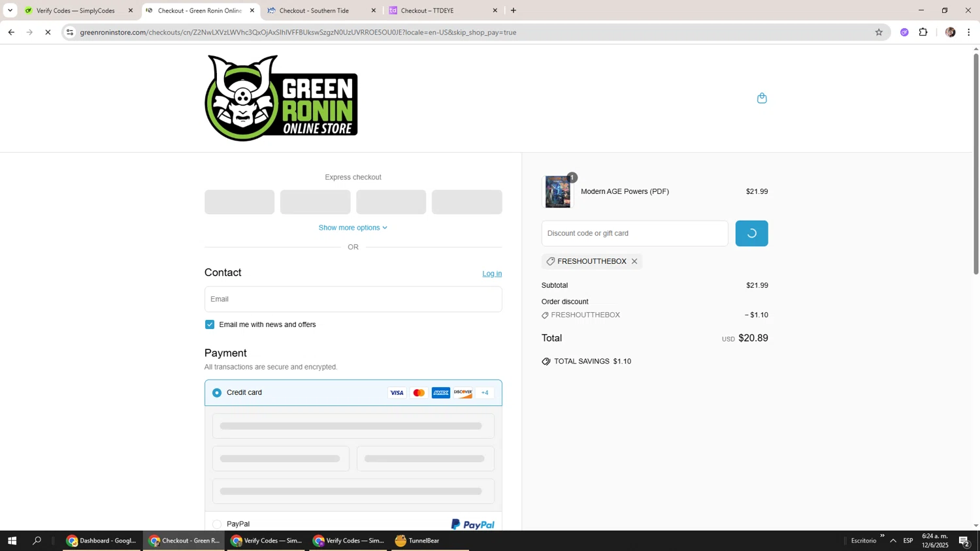The image size is (980, 551).
Task: Show hidden system tray icons
Action: tap(893, 541)
